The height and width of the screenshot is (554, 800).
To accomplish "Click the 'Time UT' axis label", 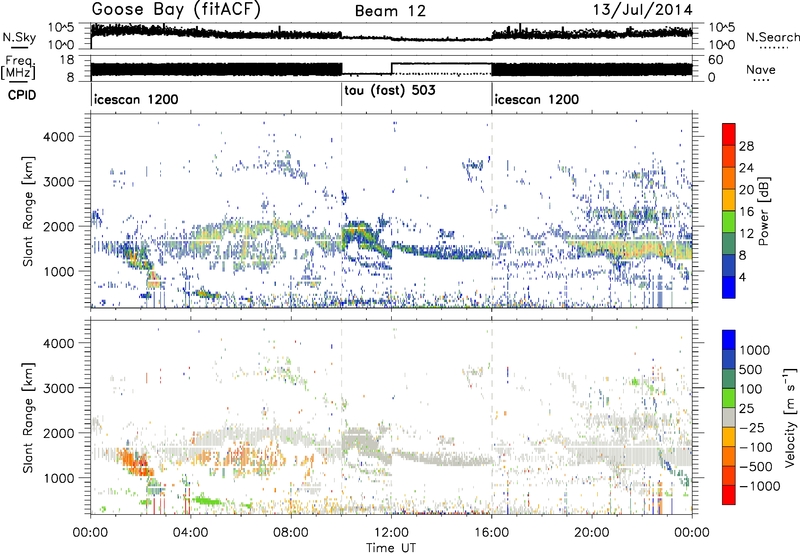I will pos(391,548).
